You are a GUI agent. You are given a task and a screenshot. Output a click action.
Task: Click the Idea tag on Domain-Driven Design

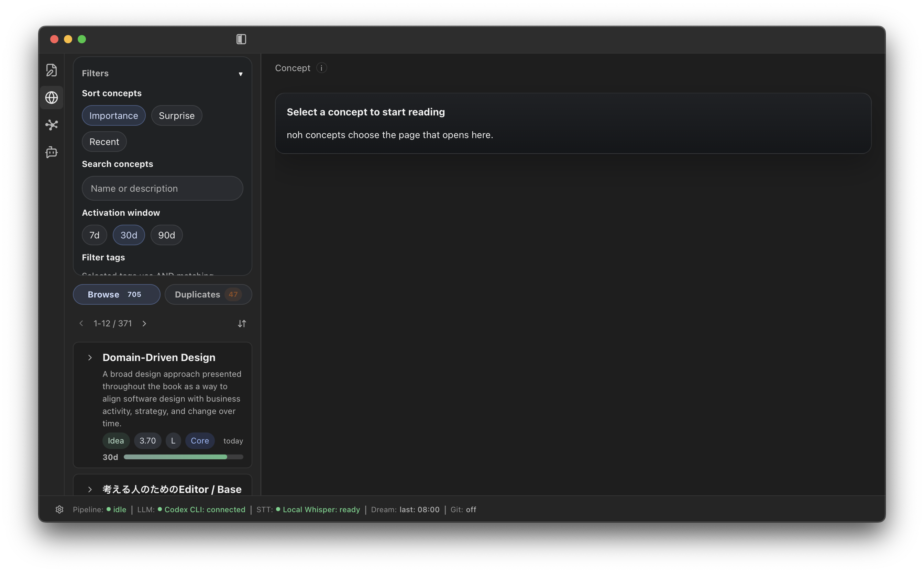(115, 440)
